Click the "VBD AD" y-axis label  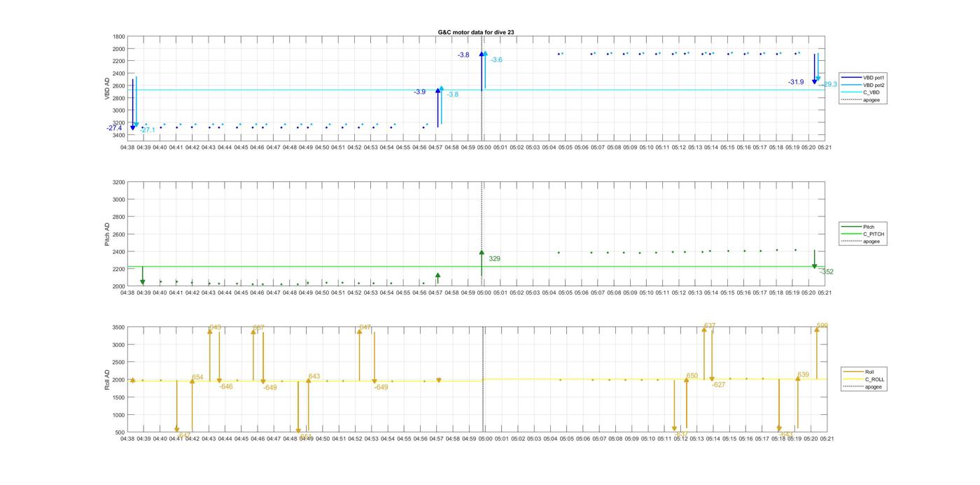108,88
